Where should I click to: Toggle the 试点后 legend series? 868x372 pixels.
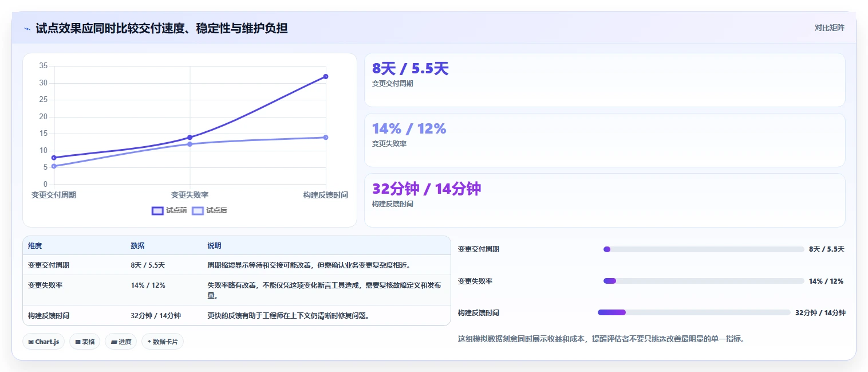pyautogui.click(x=209, y=210)
